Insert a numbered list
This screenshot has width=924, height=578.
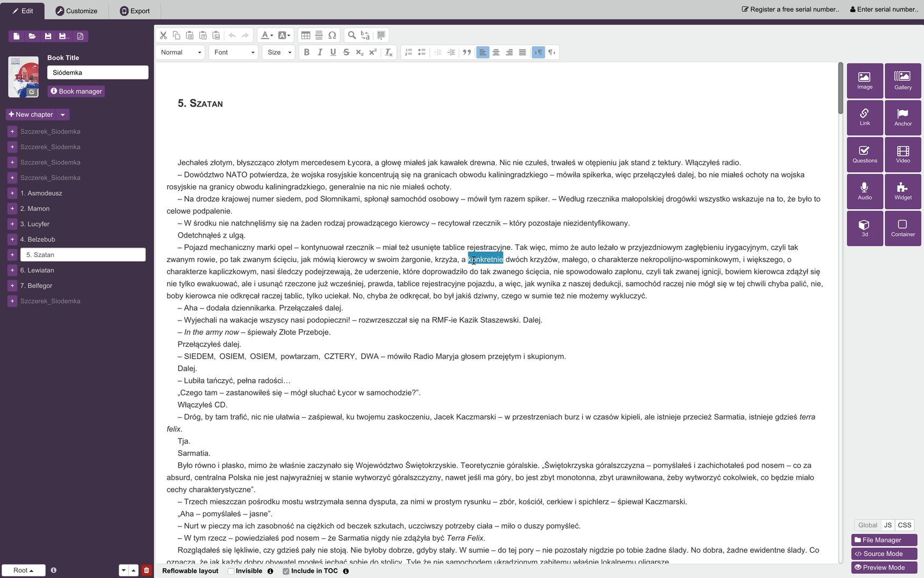coord(409,52)
